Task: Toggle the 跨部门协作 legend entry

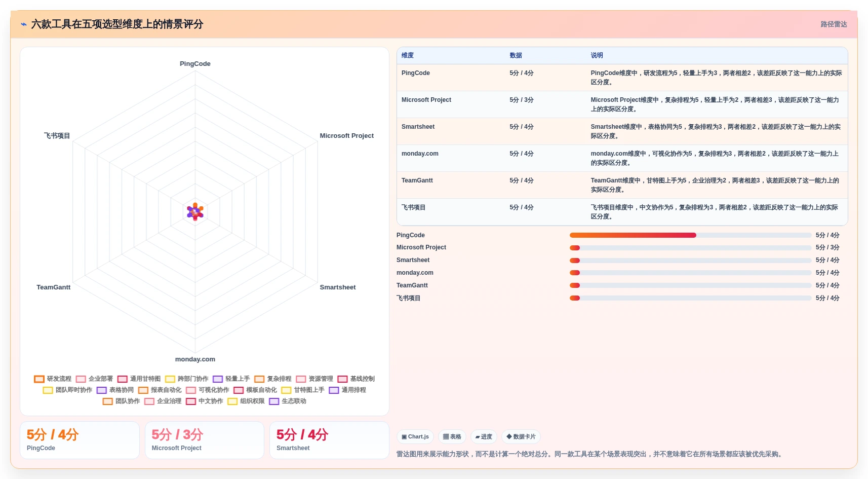Action: [186, 379]
